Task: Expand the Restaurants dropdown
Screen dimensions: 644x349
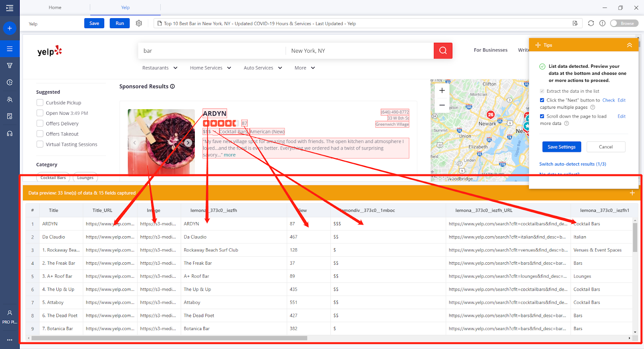Action: click(160, 68)
